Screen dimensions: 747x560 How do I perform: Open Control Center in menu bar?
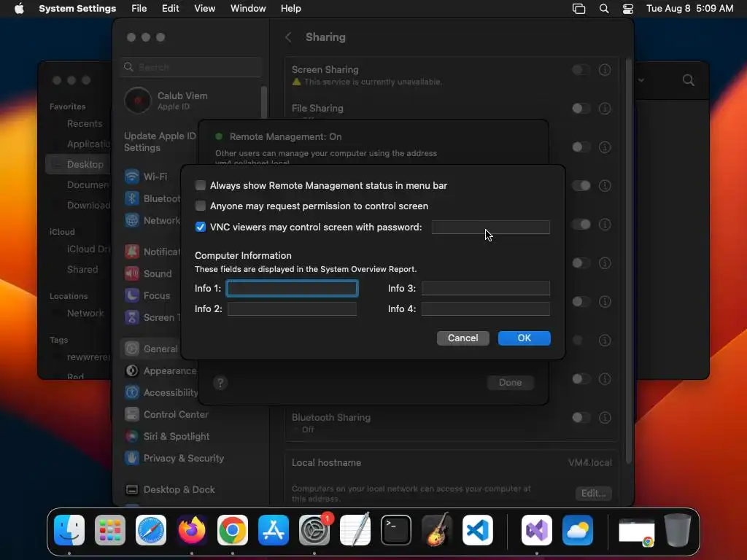(x=628, y=9)
